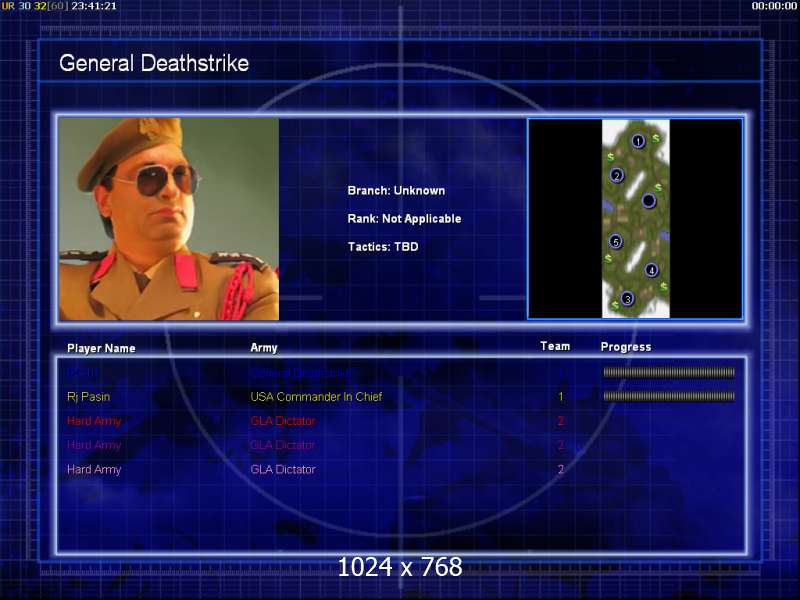Select the red Hard Army player row
This screenshot has width=800, height=600.
[94, 421]
